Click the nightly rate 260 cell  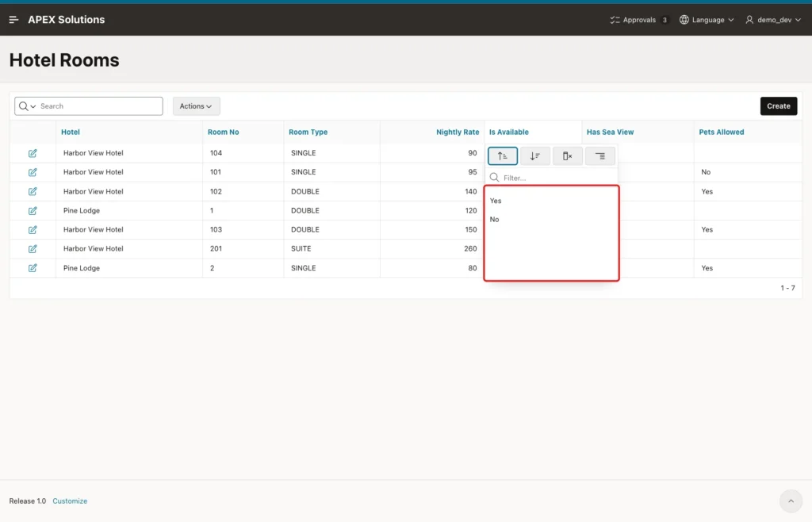(x=470, y=248)
